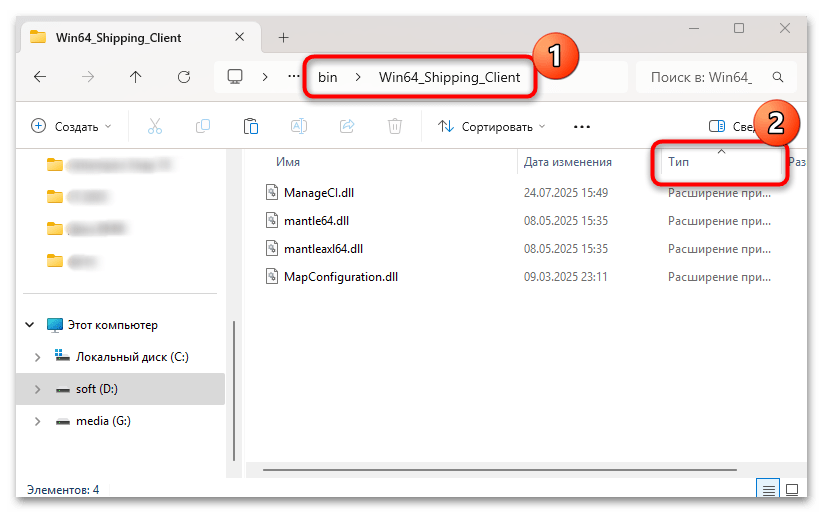Open the Создать dropdown menu
Image resolution: width=823 pixels, height=513 pixels.
tap(72, 127)
